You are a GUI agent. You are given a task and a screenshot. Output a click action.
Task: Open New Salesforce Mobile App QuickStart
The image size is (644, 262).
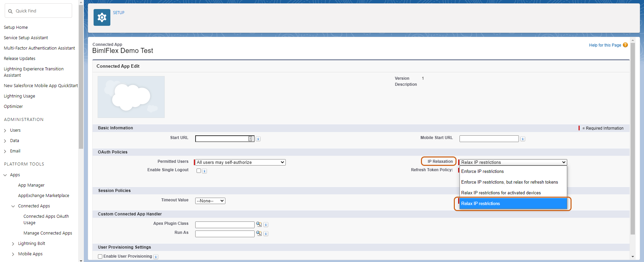(41, 86)
